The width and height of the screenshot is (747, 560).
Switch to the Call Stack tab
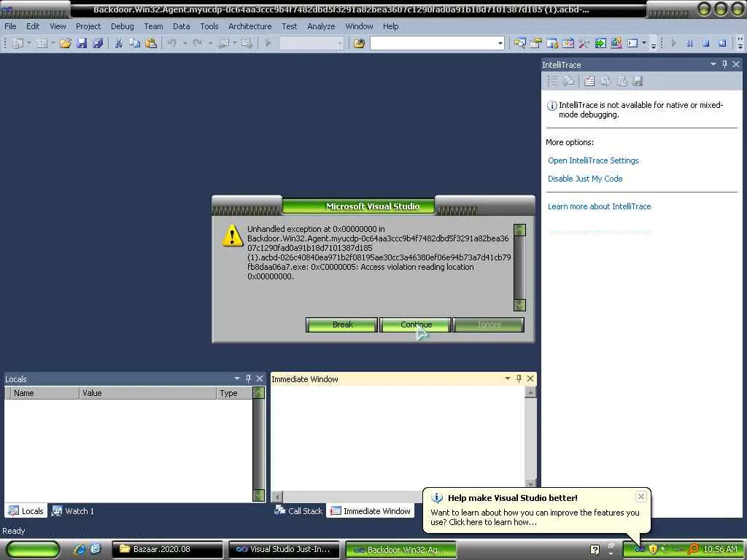(298, 511)
